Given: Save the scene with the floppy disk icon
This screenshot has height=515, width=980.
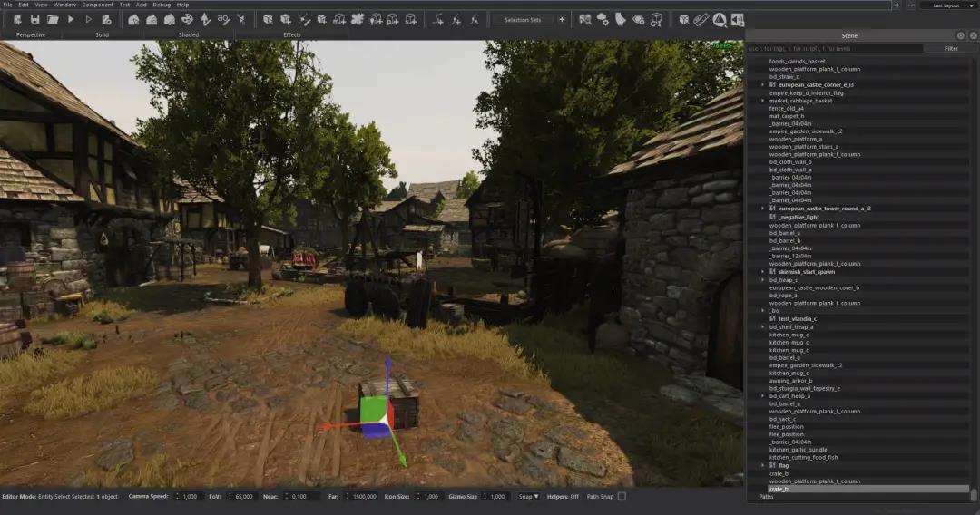Looking at the screenshot, I should coord(35,20).
